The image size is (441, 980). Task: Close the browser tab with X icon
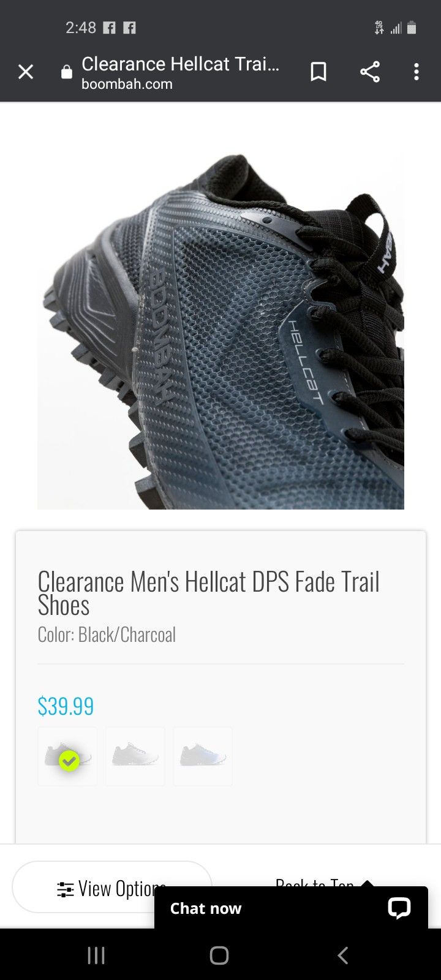[x=26, y=72]
